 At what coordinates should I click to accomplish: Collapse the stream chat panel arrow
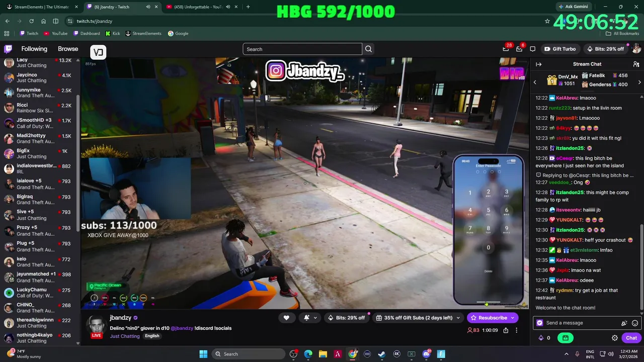[538, 64]
